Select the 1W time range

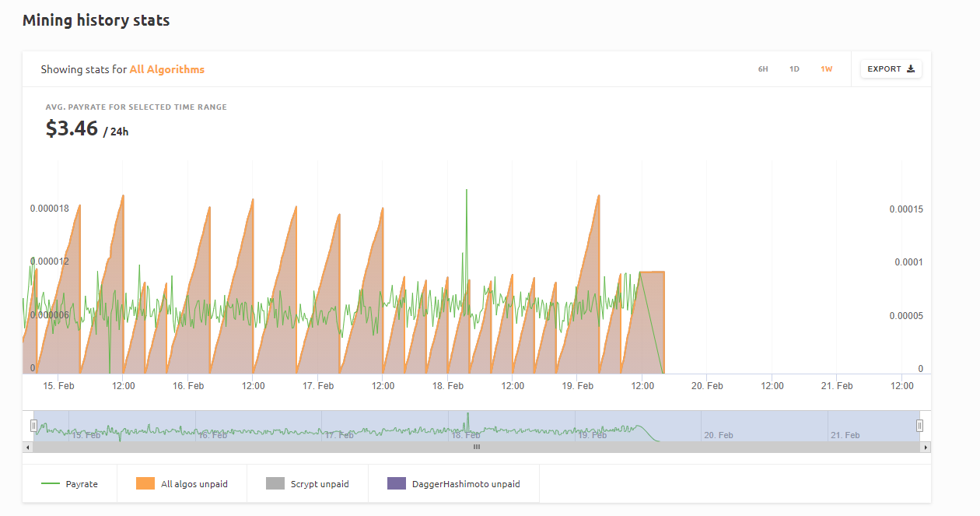pos(826,69)
